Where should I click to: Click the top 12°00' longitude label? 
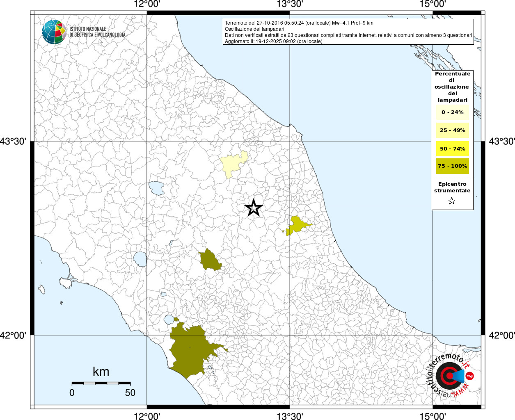point(147,4)
